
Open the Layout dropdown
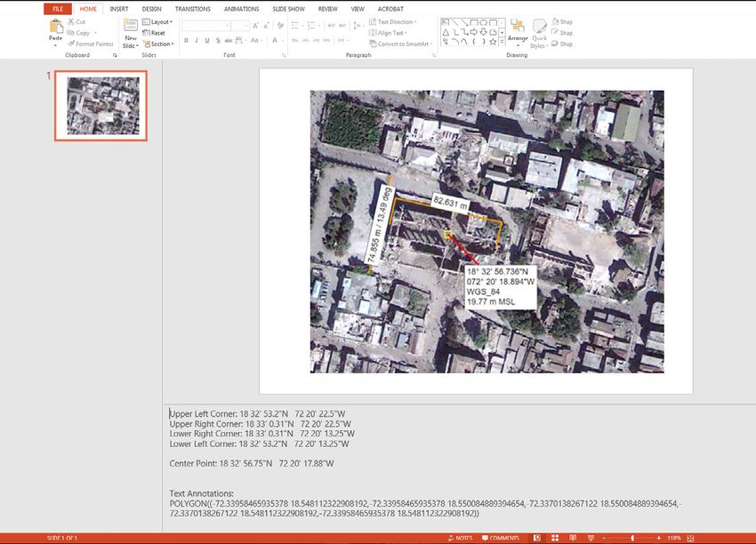(157, 21)
